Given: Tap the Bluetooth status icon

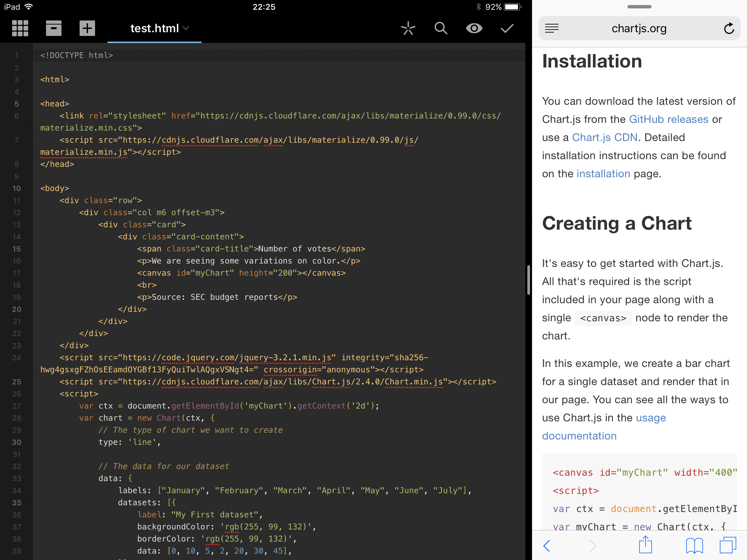Looking at the screenshot, I should (x=478, y=7).
